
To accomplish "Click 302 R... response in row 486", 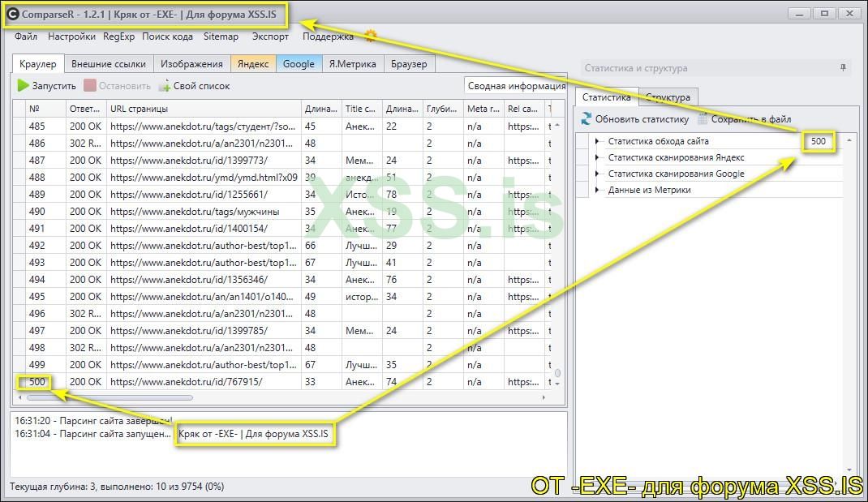I will (86, 144).
